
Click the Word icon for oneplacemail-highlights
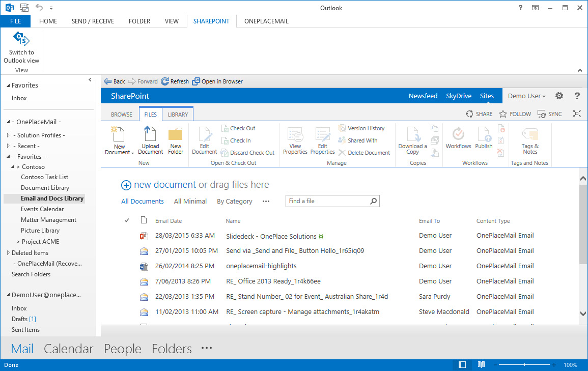click(144, 267)
